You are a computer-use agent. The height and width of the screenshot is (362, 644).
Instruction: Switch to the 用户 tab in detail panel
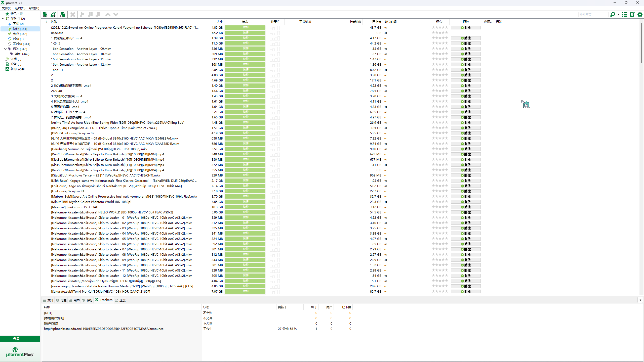(74, 300)
